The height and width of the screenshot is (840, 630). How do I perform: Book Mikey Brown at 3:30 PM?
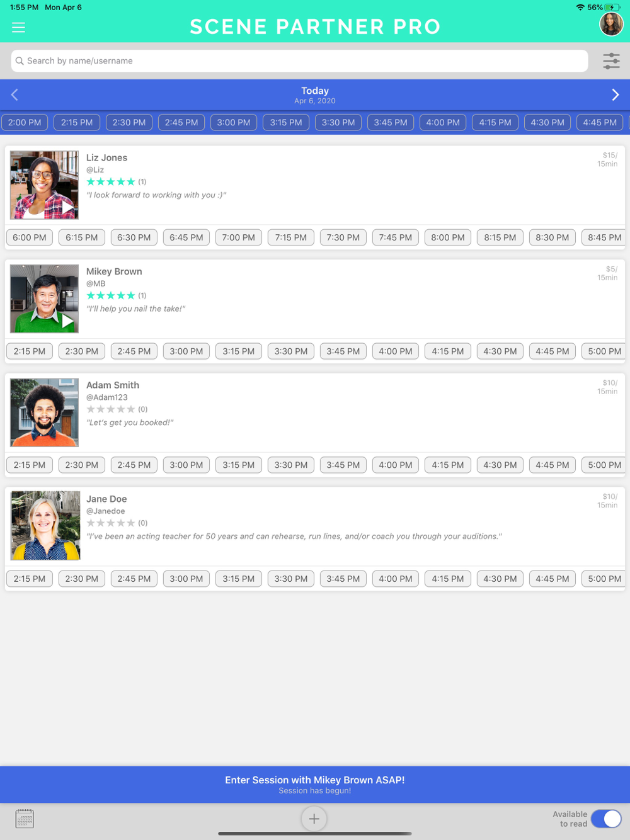point(291,351)
